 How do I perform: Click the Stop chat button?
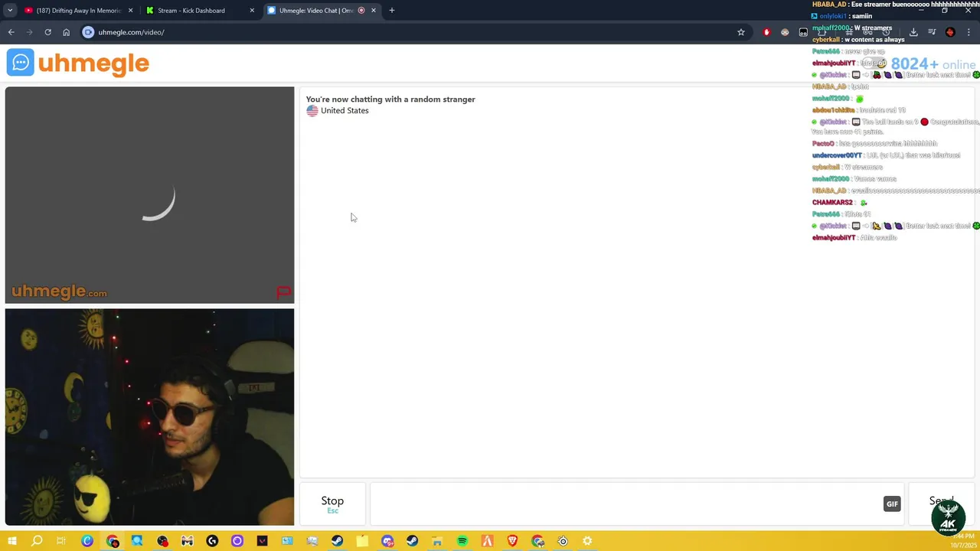click(x=332, y=504)
